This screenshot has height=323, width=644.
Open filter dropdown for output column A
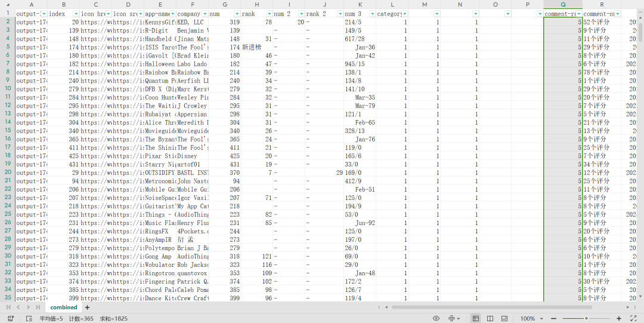point(44,14)
